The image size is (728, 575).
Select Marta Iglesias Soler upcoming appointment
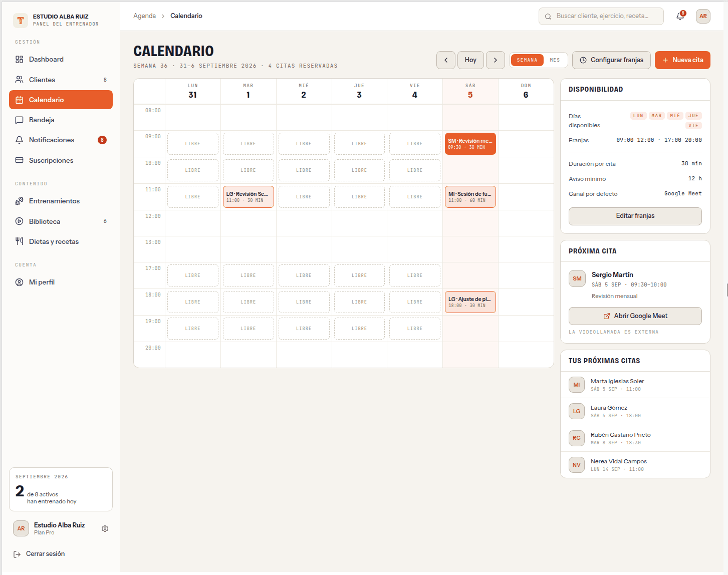[635, 385]
